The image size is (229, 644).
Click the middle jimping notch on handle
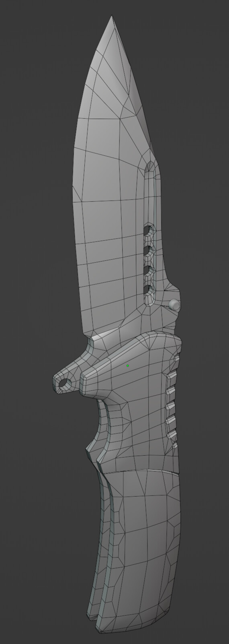pyautogui.click(x=172, y=406)
